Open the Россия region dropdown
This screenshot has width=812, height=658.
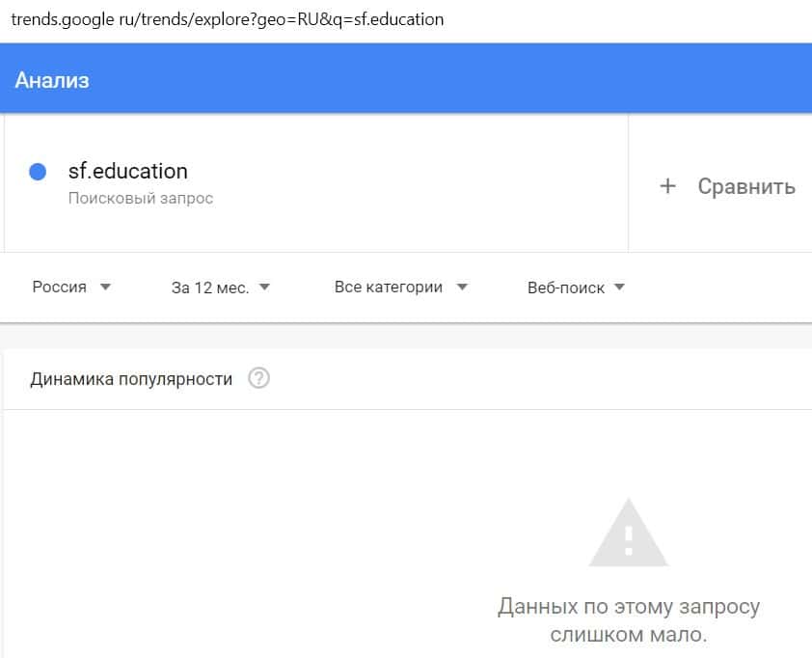click(x=60, y=288)
